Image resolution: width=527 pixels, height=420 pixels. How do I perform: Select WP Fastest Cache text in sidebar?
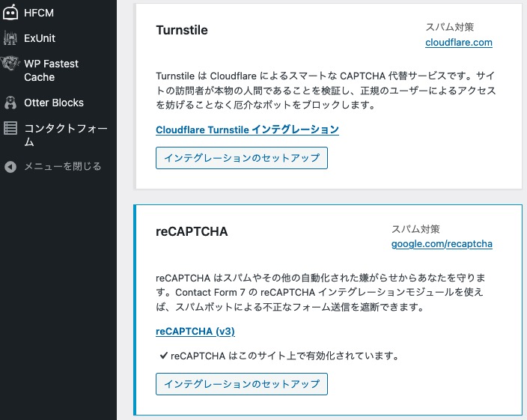[51, 70]
